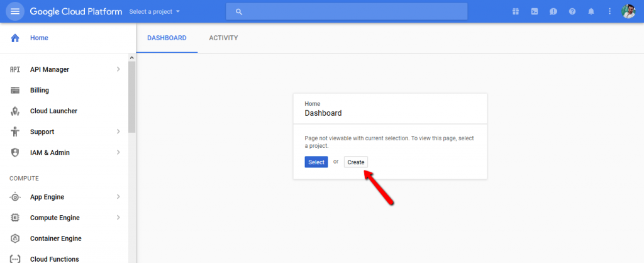Expand the App Engine submenu chevron
The height and width of the screenshot is (263, 644).
118,197
